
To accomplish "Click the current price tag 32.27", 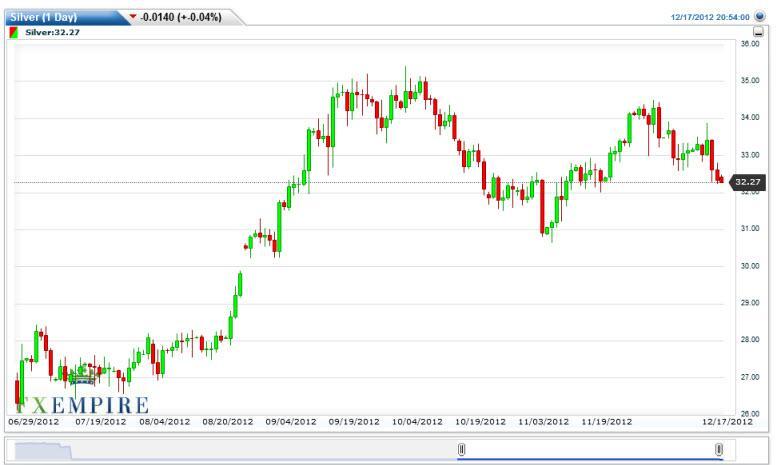I will (748, 182).
